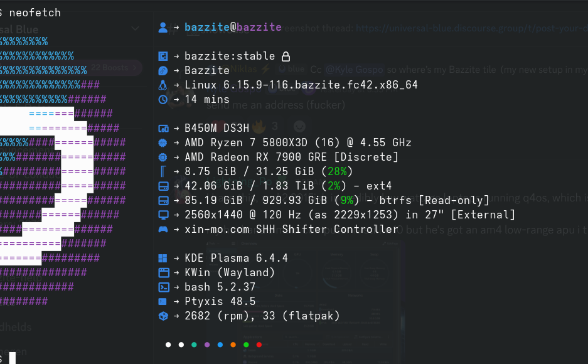Click the "B450M DS3H" text

coord(216,128)
